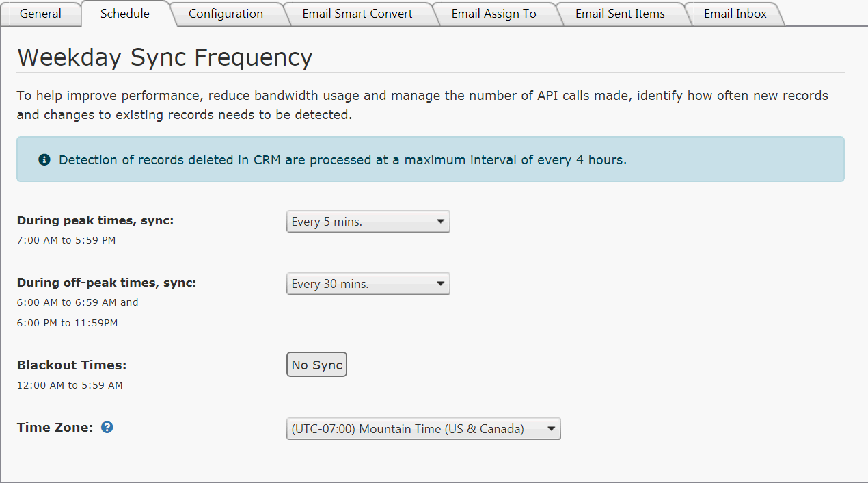Click the '7:00 AM to 5:59 PM' text
868x483 pixels.
(x=66, y=240)
